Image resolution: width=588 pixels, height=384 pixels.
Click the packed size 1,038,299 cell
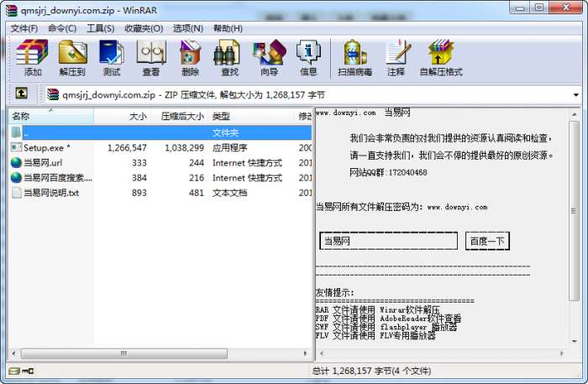coord(184,148)
